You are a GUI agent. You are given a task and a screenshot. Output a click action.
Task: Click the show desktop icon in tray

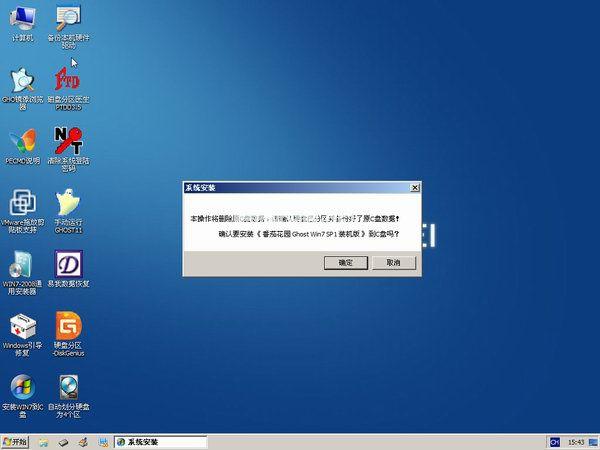pos(594,442)
